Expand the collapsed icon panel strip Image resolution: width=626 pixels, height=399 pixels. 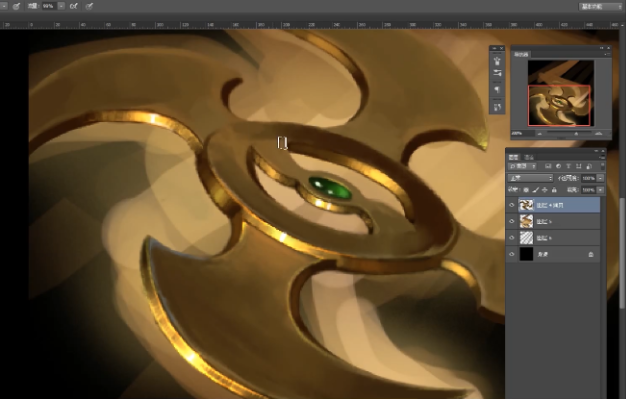(x=494, y=48)
